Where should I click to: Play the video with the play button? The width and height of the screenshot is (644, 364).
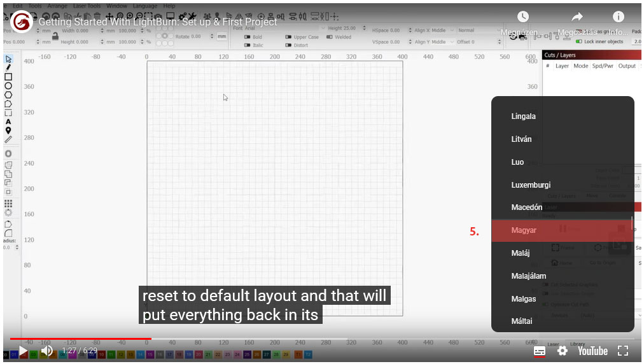click(x=23, y=351)
